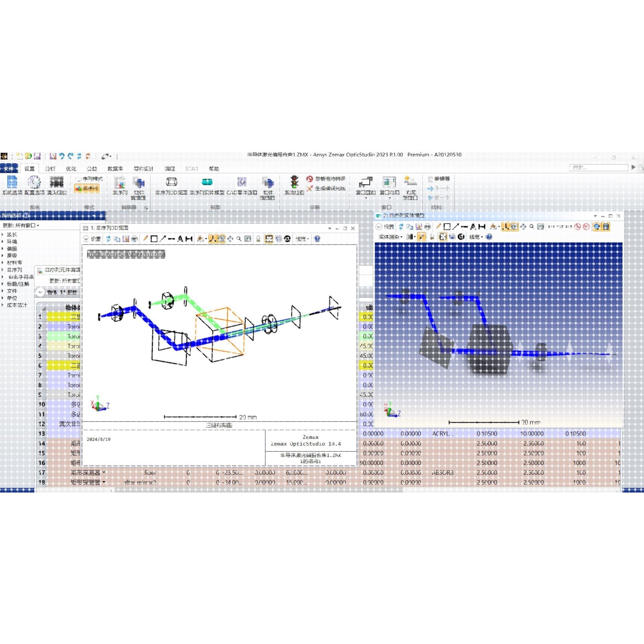Open the 更新: 所有窗口 dropdown in System Options
Viewport: 644px width, 644px height.
click(x=21, y=226)
